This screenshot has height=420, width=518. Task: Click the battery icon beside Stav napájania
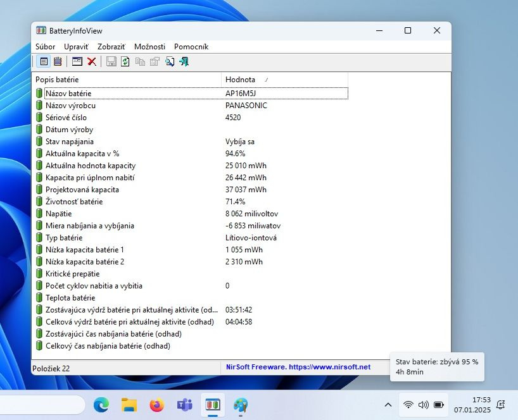[39, 142]
